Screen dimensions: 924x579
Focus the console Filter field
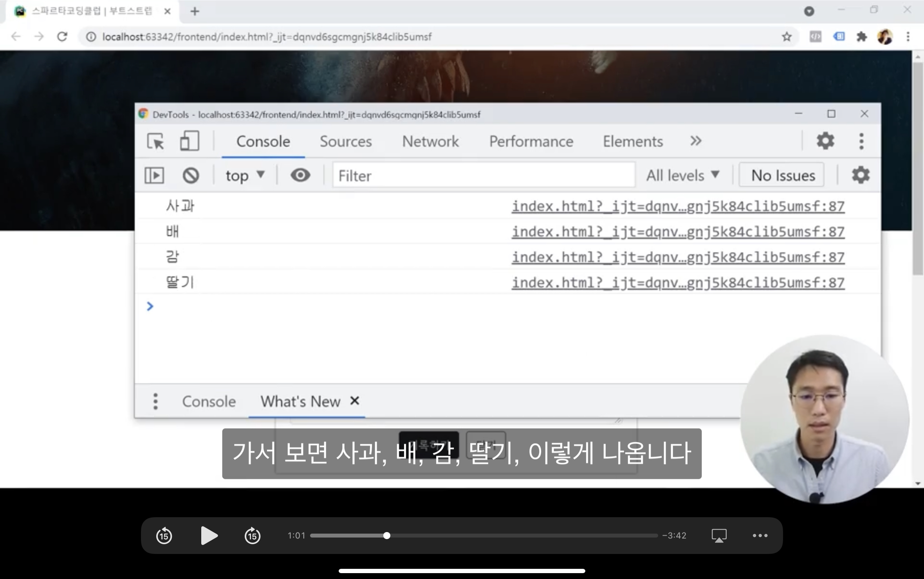(x=484, y=175)
